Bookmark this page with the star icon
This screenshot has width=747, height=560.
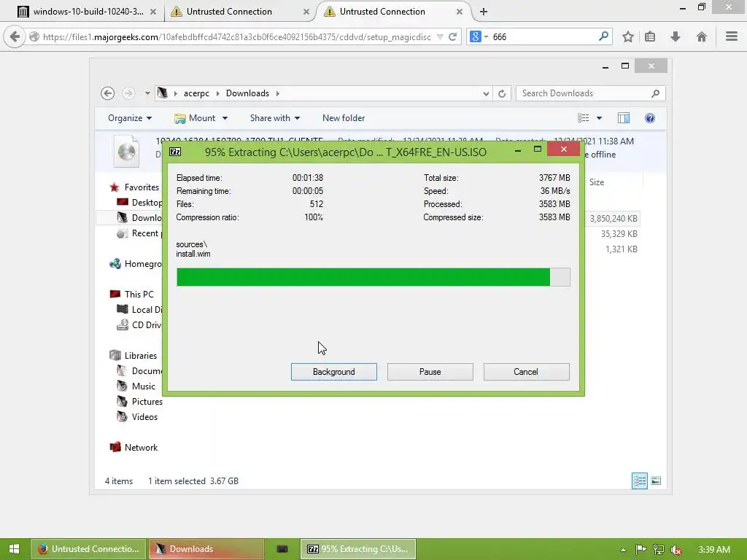(x=628, y=36)
